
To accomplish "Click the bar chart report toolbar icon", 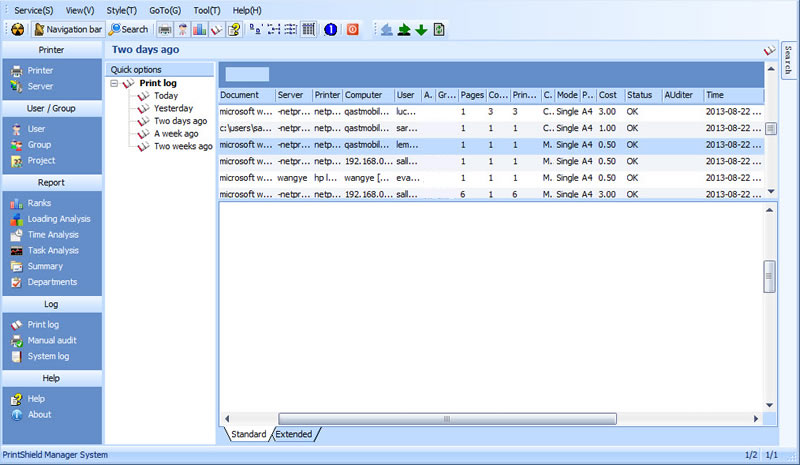I will pos(199,30).
